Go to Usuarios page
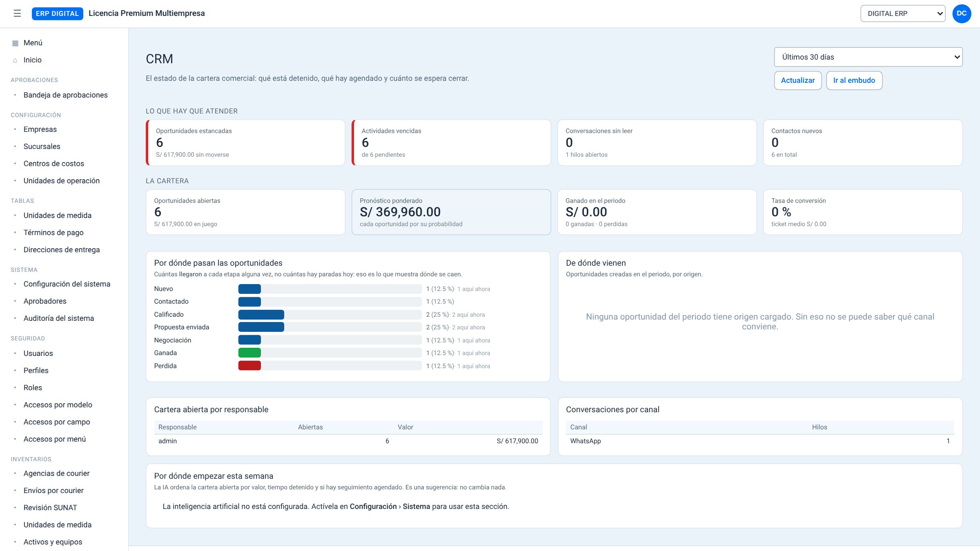 [x=38, y=353]
